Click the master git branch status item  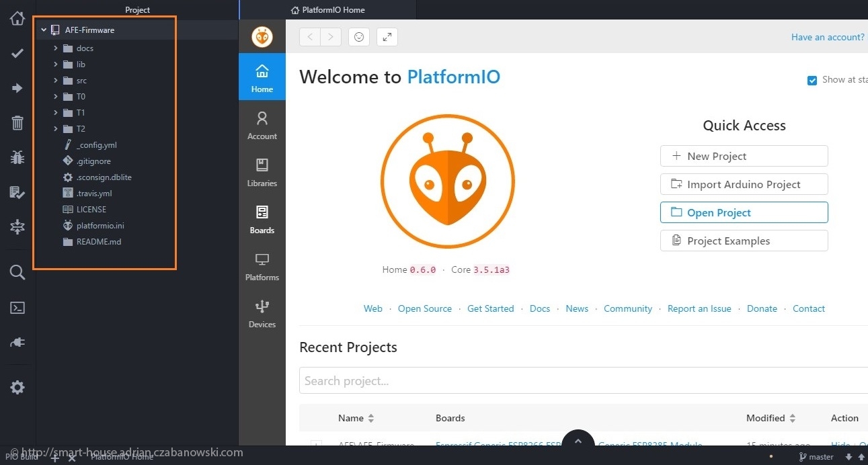pos(816,457)
